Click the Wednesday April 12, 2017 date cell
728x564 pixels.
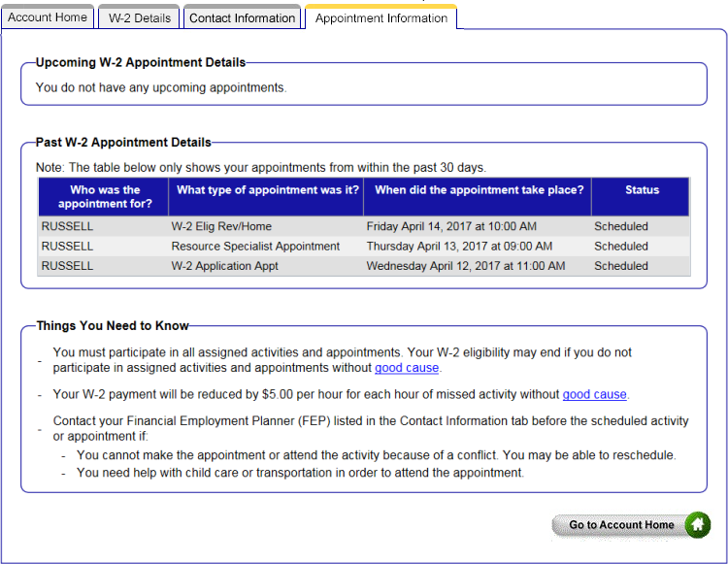466,266
